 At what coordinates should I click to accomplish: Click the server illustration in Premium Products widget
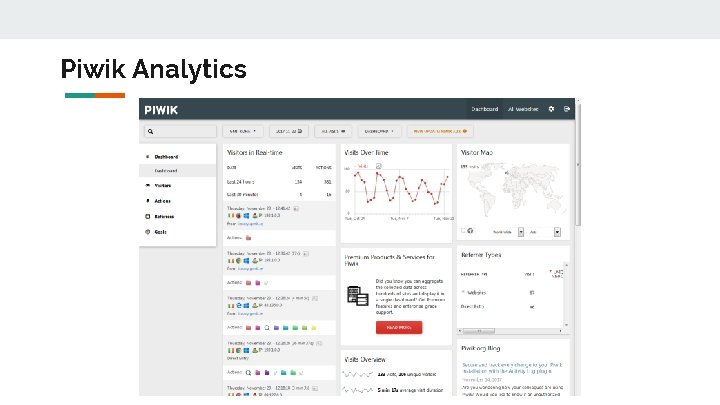point(358,296)
